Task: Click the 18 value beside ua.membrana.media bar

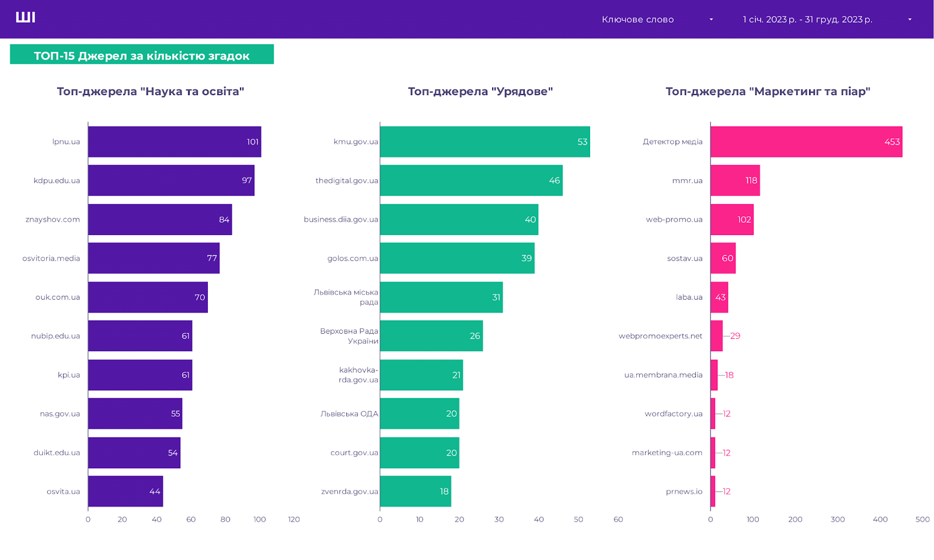Action: [x=729, y=375]
